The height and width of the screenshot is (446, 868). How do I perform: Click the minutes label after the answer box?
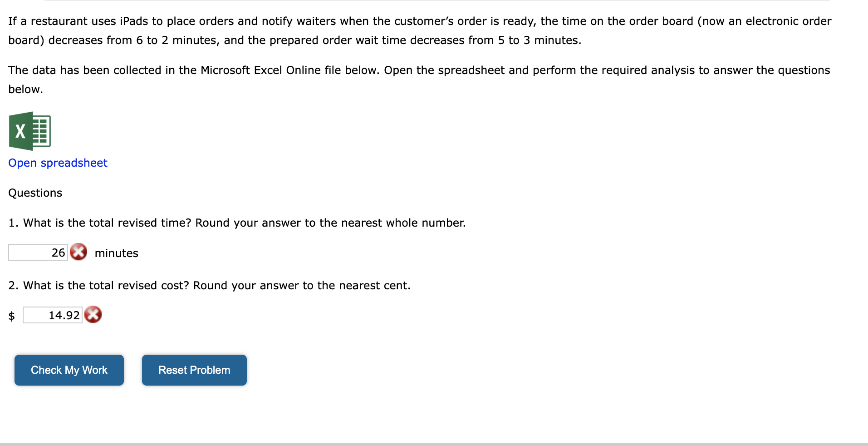click(116, 253)
